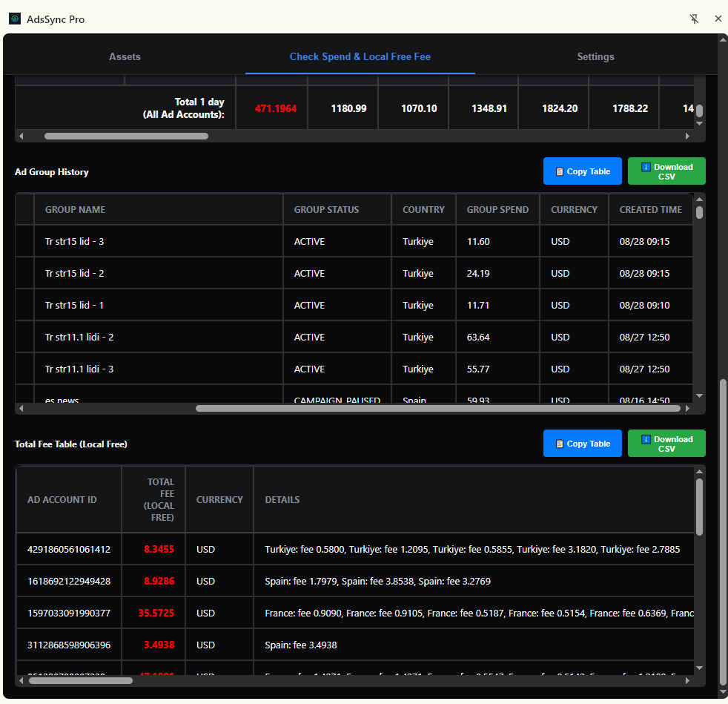728x704 pixels.
Task: Click the Total Fee Table down scroll arrow
Action: (699, 668)
